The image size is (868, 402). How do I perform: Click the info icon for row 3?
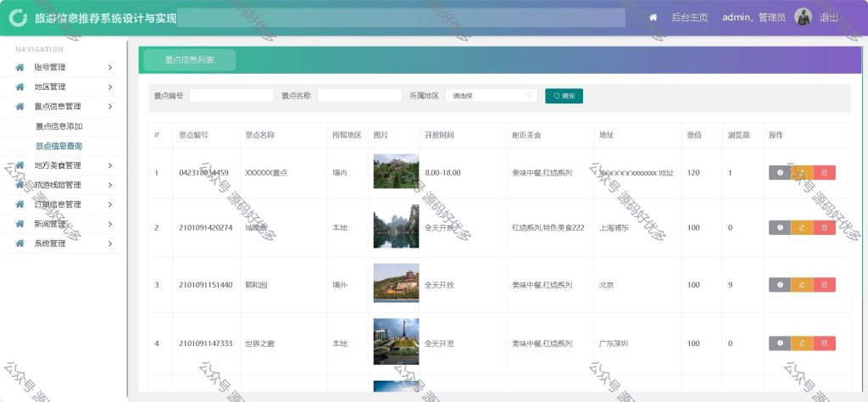pos(780,285)
